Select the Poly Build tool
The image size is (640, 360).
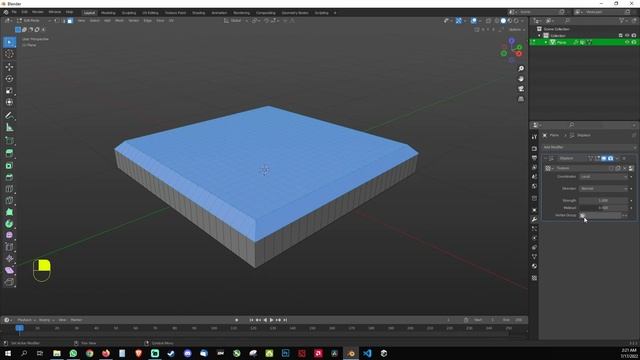[9, 212]
